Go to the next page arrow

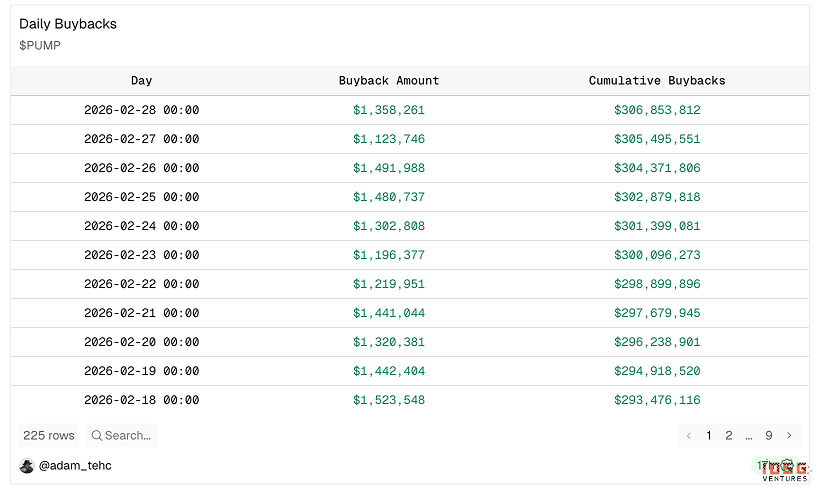[x=789, y=436]
